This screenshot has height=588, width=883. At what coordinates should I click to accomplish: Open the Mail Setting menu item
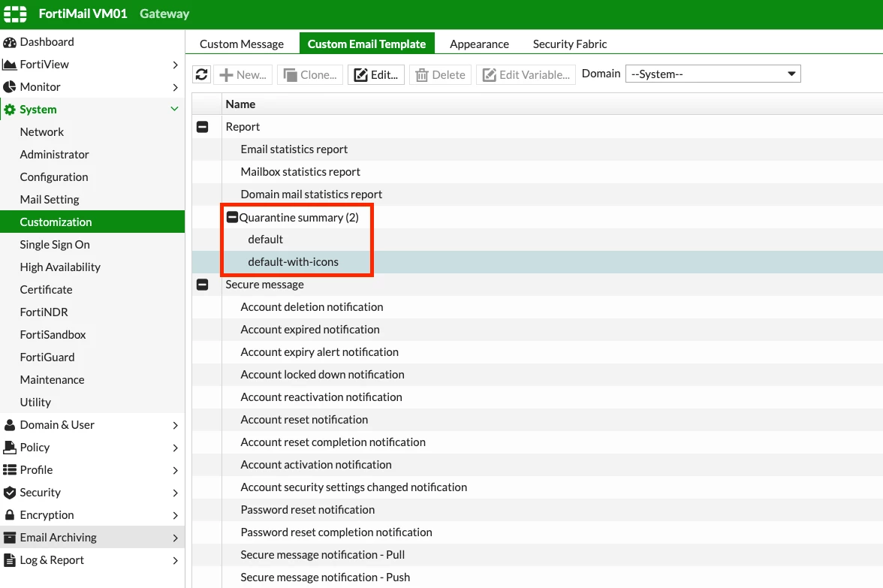[x=92, y=200]
